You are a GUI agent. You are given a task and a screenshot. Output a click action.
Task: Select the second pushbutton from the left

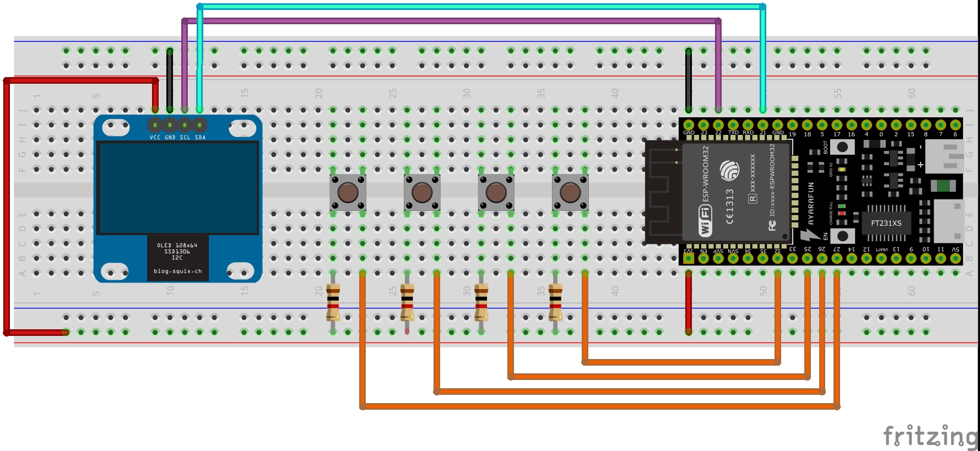(x=422, y=192)
